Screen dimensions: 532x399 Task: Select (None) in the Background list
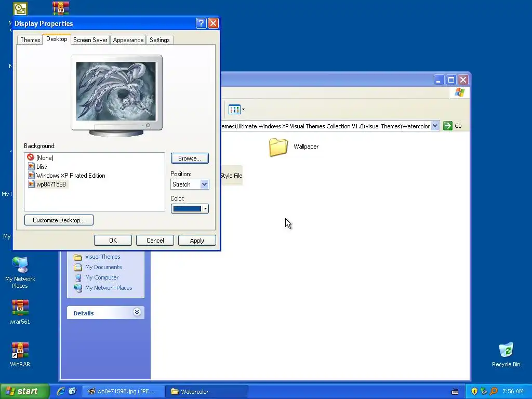(45, 158)
